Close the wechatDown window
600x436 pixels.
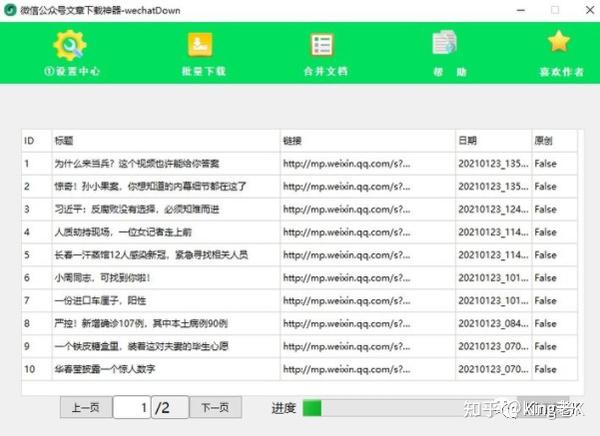point(590,10)
